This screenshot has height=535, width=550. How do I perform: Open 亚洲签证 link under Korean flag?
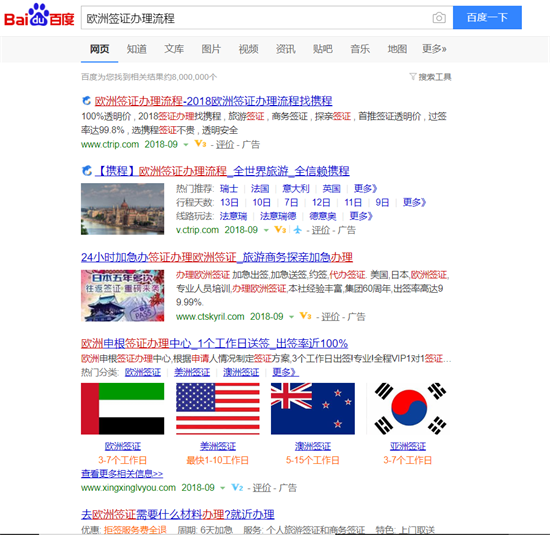coord(408,446)
